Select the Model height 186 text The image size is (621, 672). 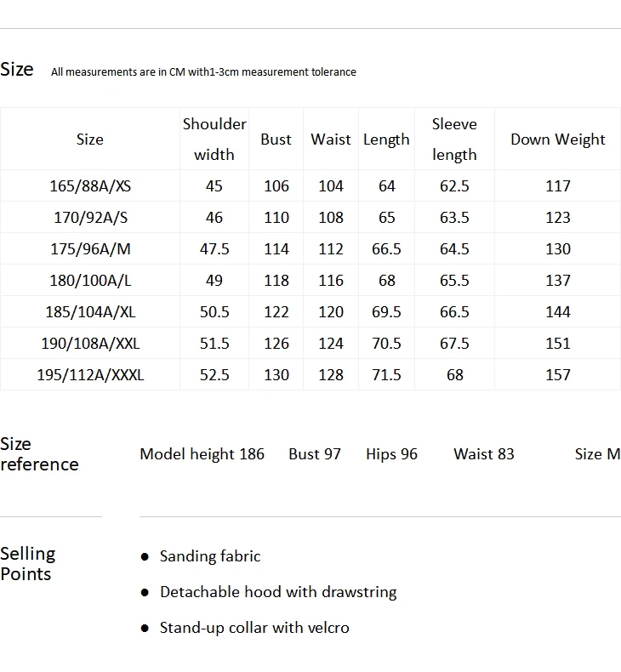click(x=202, y=454)
